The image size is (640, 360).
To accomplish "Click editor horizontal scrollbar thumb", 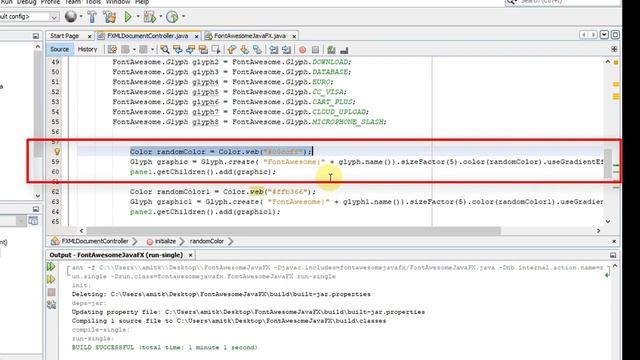I will [293, 231].
